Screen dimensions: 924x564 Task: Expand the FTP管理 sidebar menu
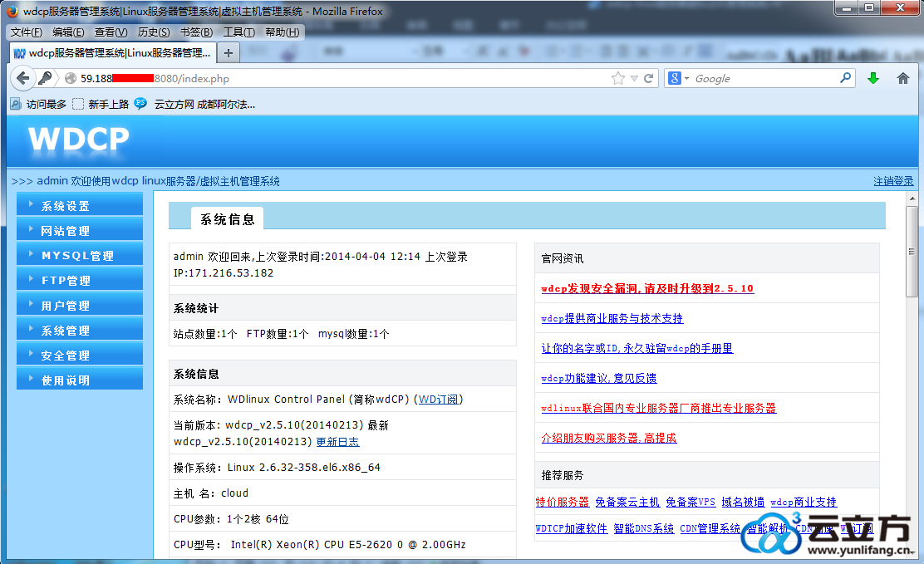(80, 280)
